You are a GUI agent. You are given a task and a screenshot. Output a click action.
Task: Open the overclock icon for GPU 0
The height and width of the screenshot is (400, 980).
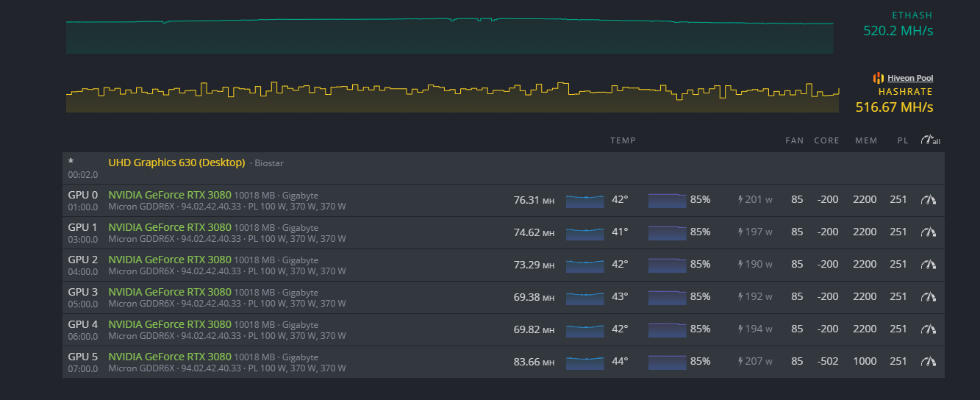[x=929, y=200]
